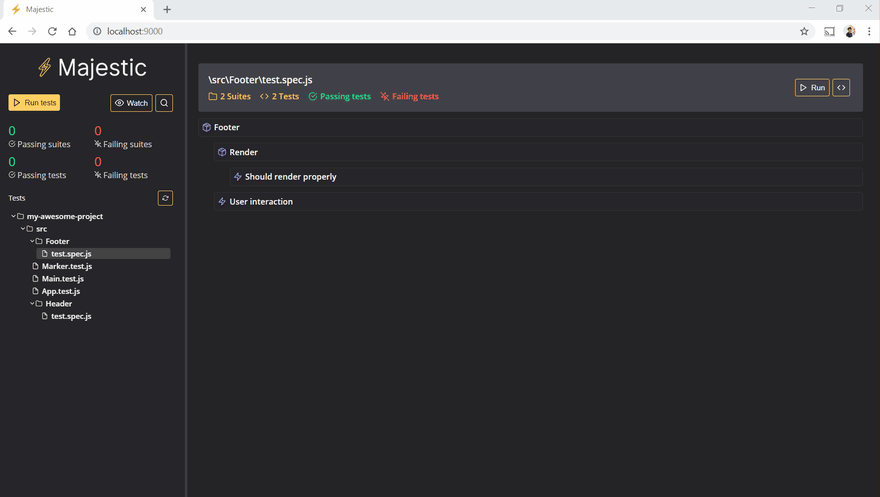880x497 pixels.
Task: Toggle Watch mode
Action: click(131, 103)
